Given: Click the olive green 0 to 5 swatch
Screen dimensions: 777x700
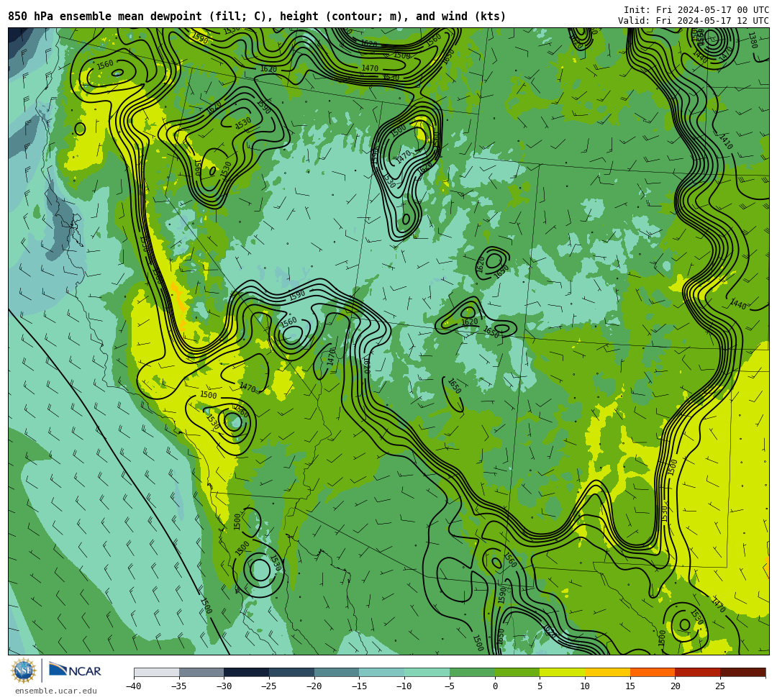Looking at the screenshot, I should pos(517,672).
